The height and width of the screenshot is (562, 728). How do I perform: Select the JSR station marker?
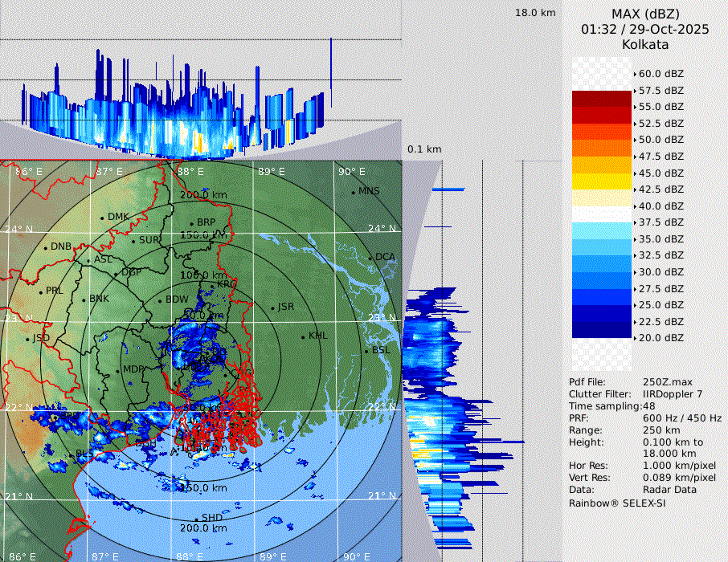(272, 308)
